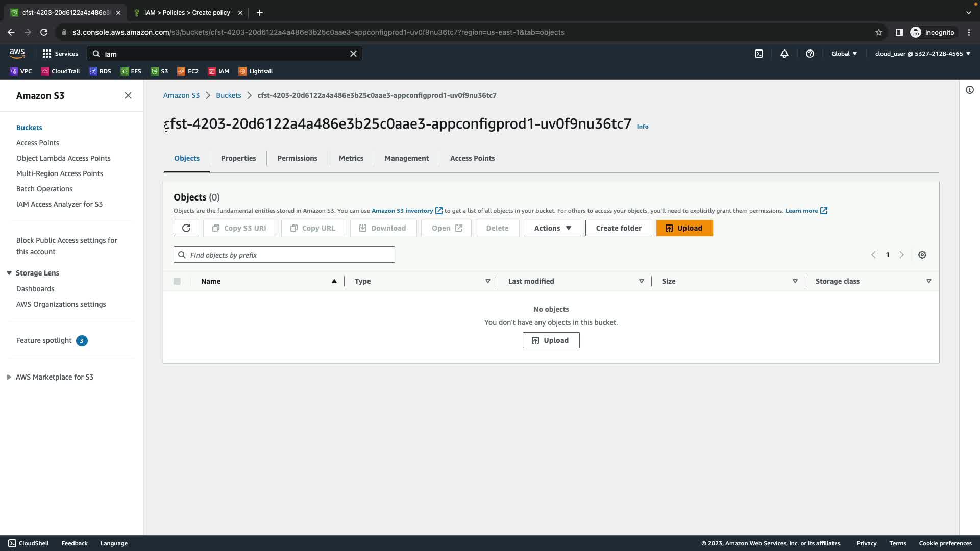980x551 pixels.
Task: Open the Global region dropdown
Action: (x=844, y=54)
